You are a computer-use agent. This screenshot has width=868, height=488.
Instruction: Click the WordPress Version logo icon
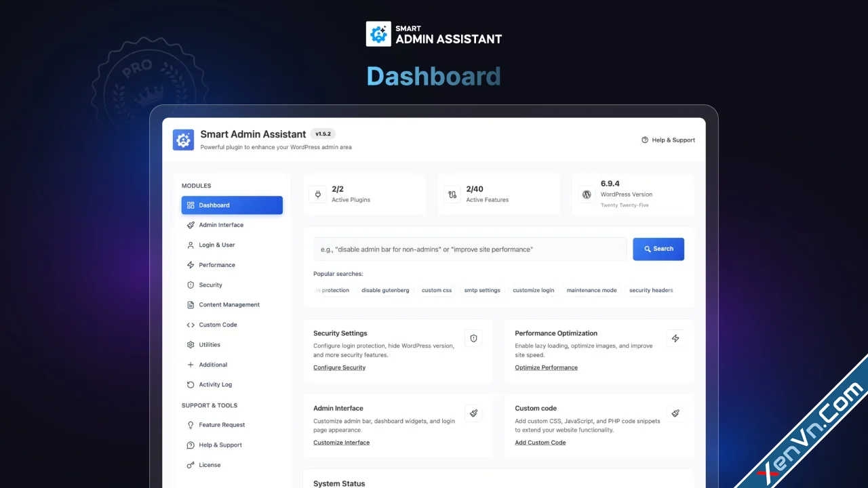[x=587, y=195]
